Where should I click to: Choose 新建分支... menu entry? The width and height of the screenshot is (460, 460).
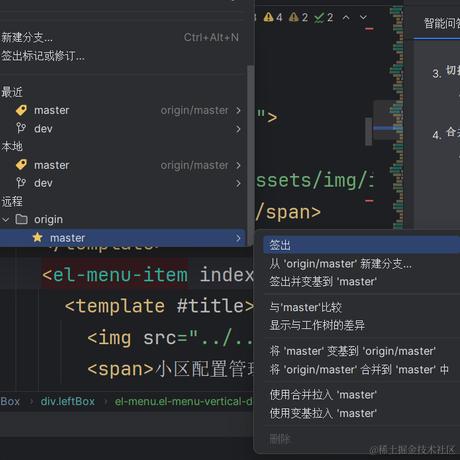(123, 37)
